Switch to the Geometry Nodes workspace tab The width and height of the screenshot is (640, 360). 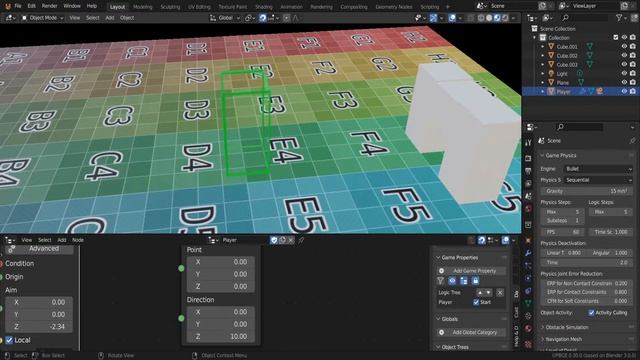click(393, 7)
